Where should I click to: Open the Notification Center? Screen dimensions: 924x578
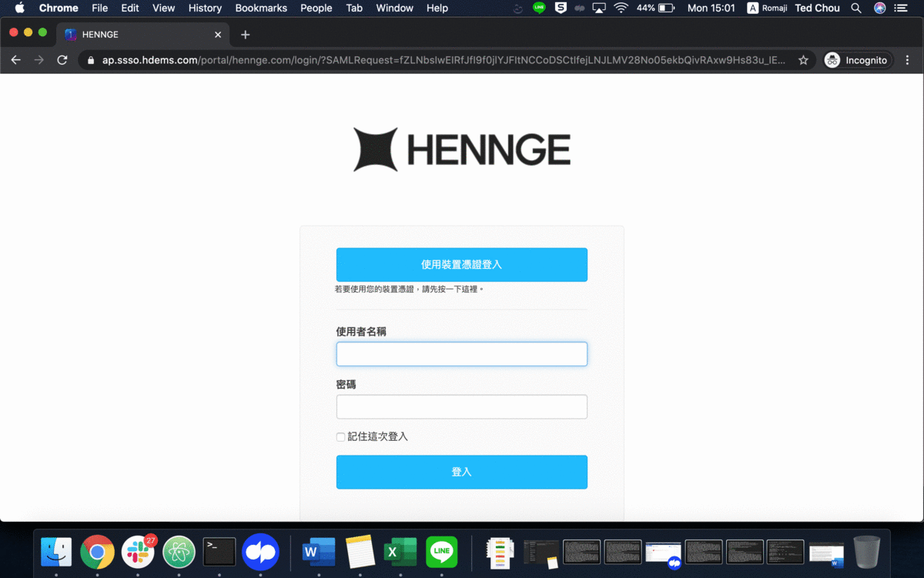click(x=901, y=8)
